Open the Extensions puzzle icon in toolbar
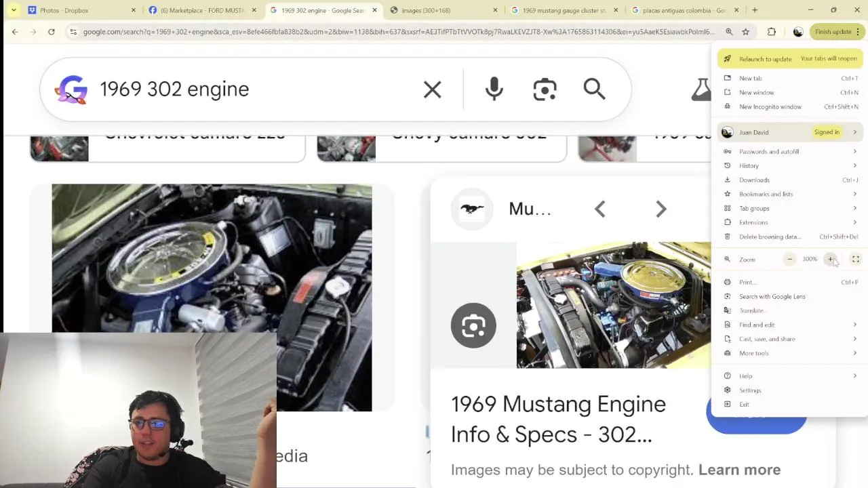The height and width of the screenshot is (488, 868). (771, 32)
